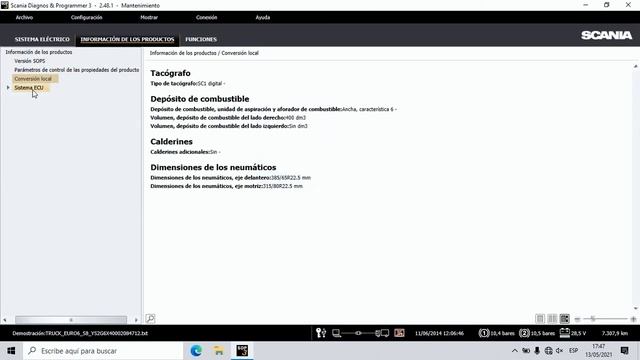Select Versión SOPS in the tree
Viewport: 640px width, 360px height.
[30, 61]
